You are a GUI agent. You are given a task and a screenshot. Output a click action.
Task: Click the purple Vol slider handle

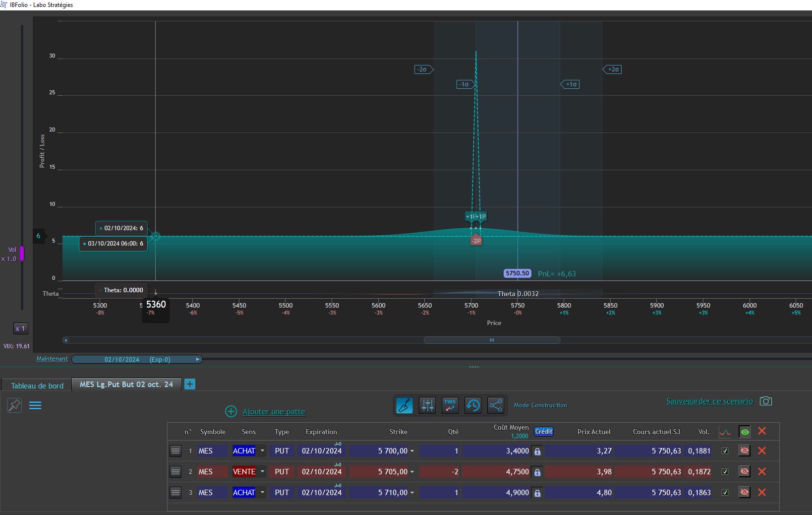coord(22,254)
